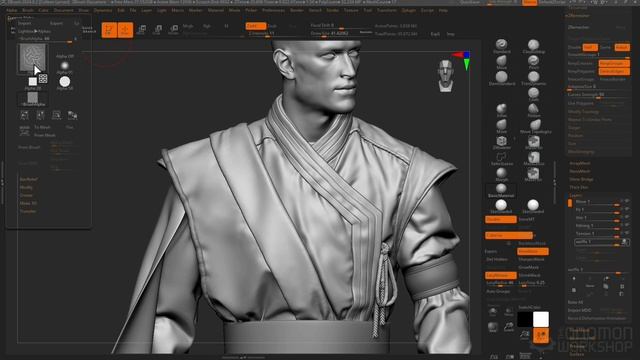Select the Move Topological brush
Image resolution: width=640 pixels, height=360 pixels.
pyautogui.click(x=536, y=126)
